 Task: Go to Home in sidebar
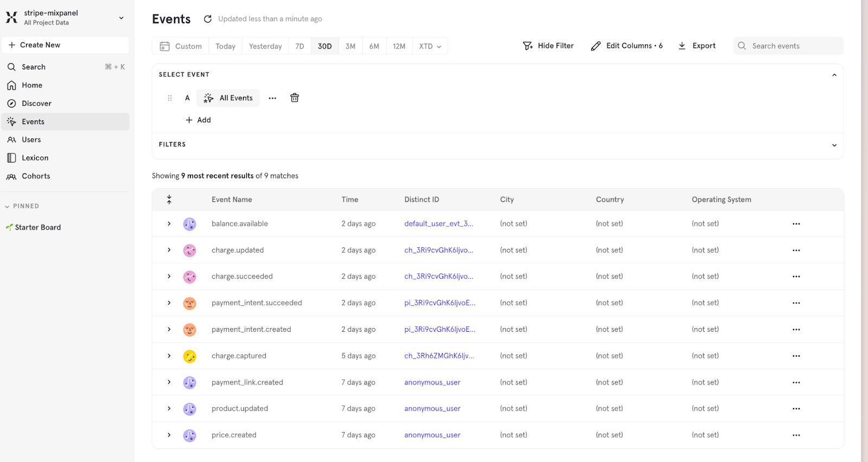point(65,85)
